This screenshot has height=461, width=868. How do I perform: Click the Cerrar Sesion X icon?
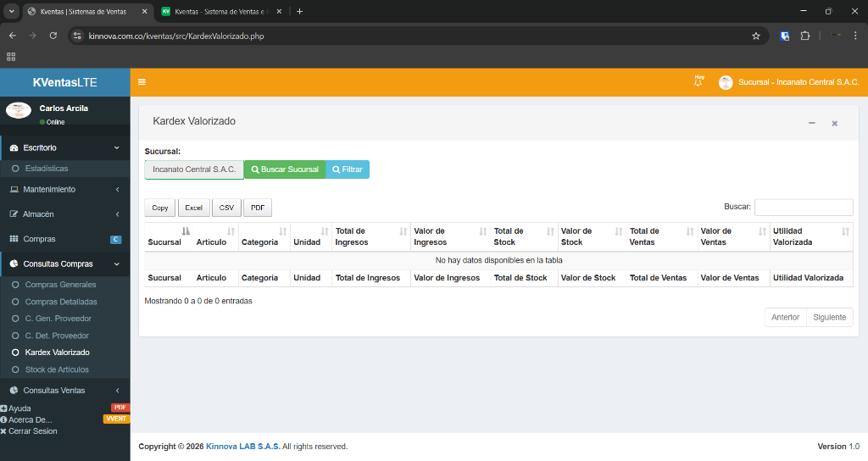pyautogui.click(x=3, y=431)
